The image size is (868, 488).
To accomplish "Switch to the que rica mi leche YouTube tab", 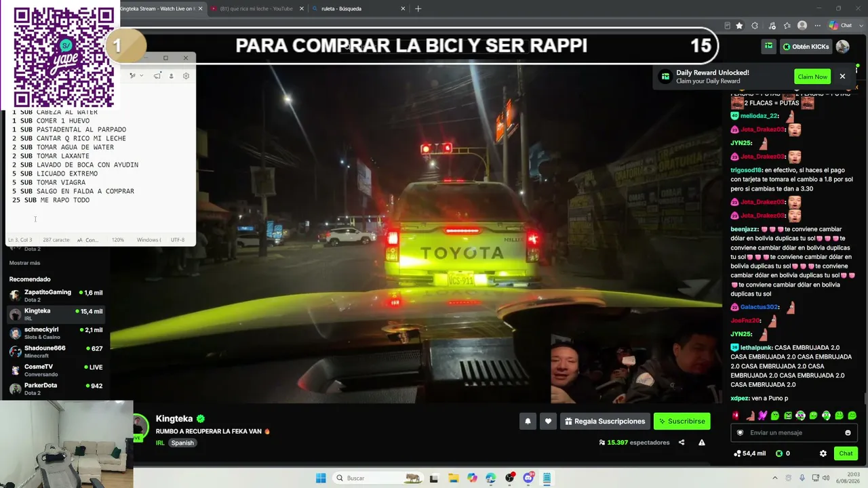I will pyautogui.click(x=256, y=9).
